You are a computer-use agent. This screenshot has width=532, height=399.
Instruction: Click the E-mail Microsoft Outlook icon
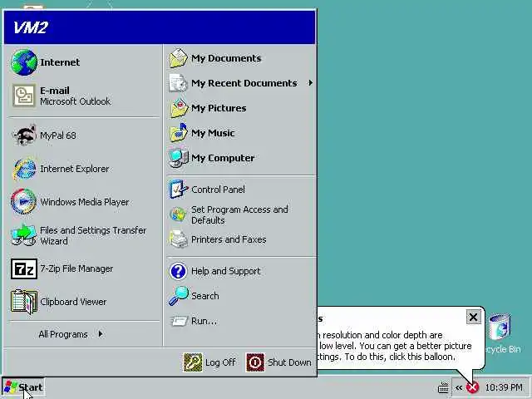click(x=24, y=96)
